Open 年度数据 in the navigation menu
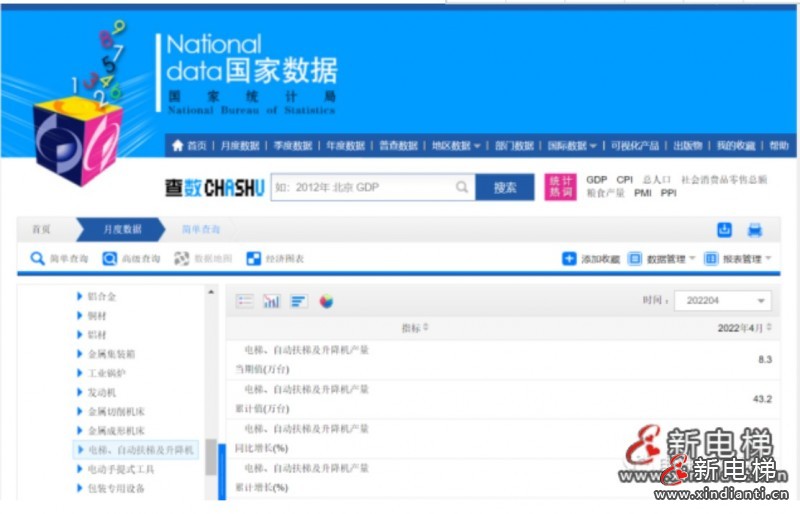Image resolution: width=800 pixels, height=514 pixels. [x=345, y=145]
